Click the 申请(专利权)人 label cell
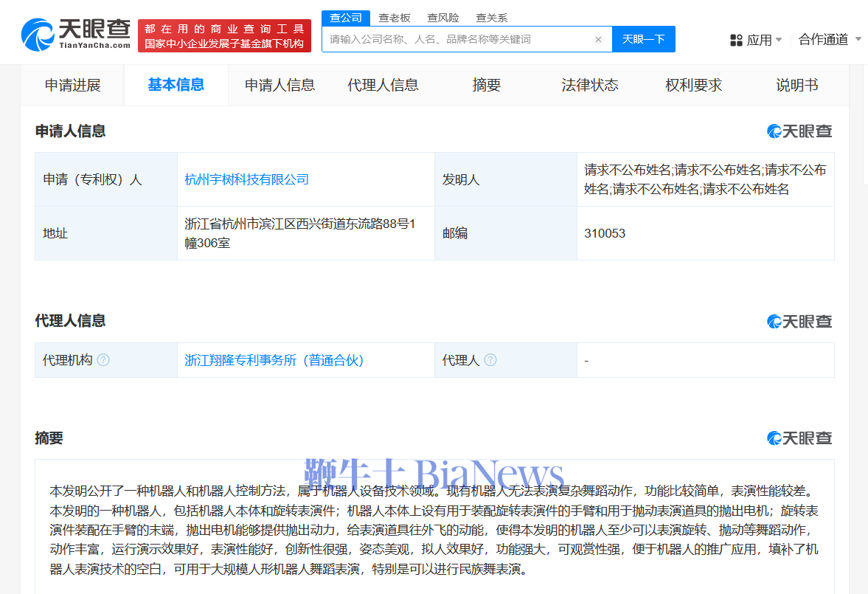Viewport: 868px width, 594px height. tap(105, 179)
